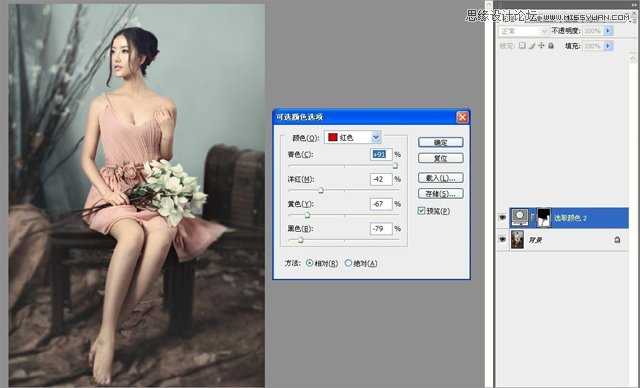This screenshot has height=388, width=640.
Task: Toggle the lock all padlock icon
Action: [551, 46]
